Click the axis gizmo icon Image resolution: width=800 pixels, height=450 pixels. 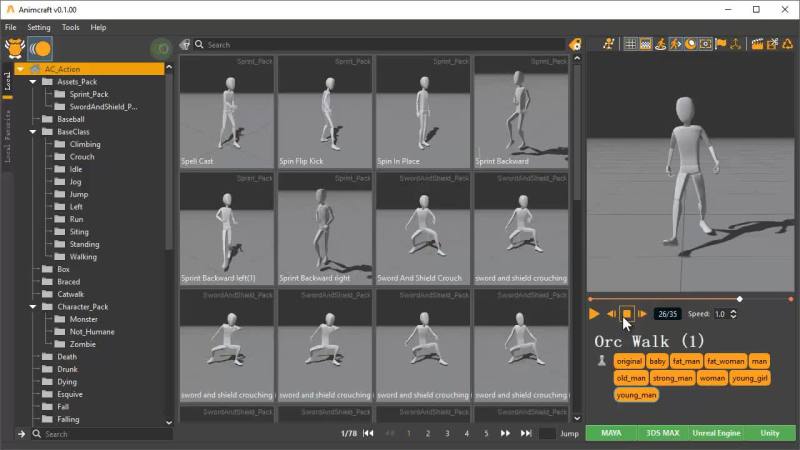pos(735,44)
